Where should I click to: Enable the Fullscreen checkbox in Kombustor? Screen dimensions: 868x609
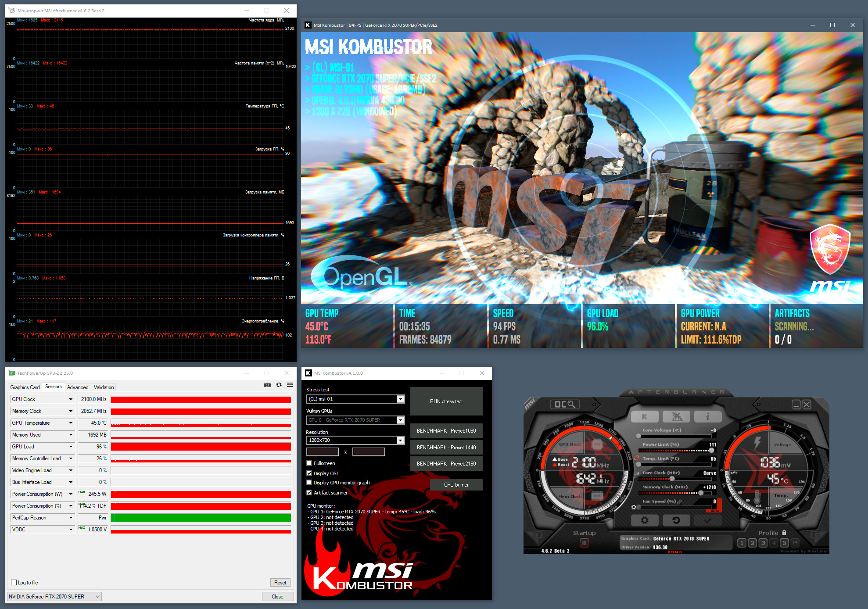pos(309,463)
